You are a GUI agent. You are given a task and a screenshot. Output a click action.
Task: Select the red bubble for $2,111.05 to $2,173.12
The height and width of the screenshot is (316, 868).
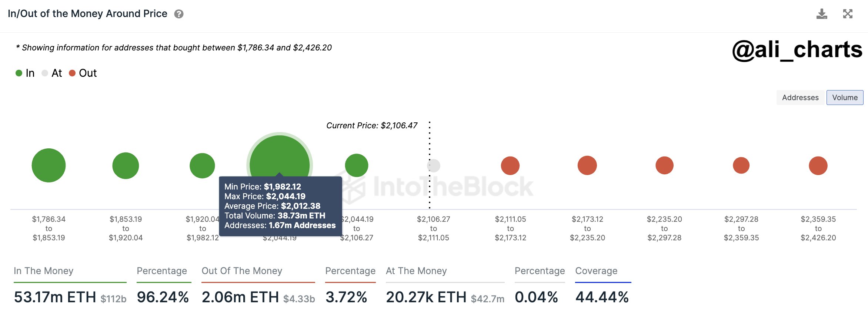click(x=511, y=166)
